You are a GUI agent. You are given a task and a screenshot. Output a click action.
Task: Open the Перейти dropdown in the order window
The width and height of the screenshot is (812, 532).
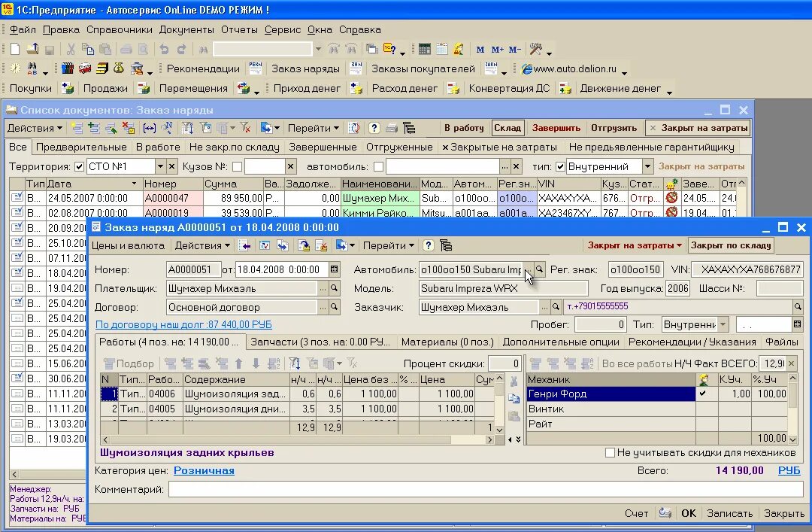click(x=389, y=245)
